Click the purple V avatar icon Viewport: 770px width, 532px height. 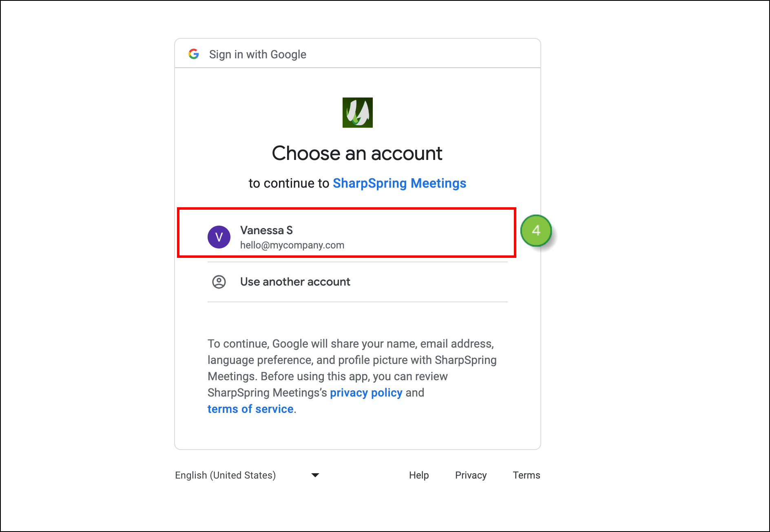[x=219, y=237]
